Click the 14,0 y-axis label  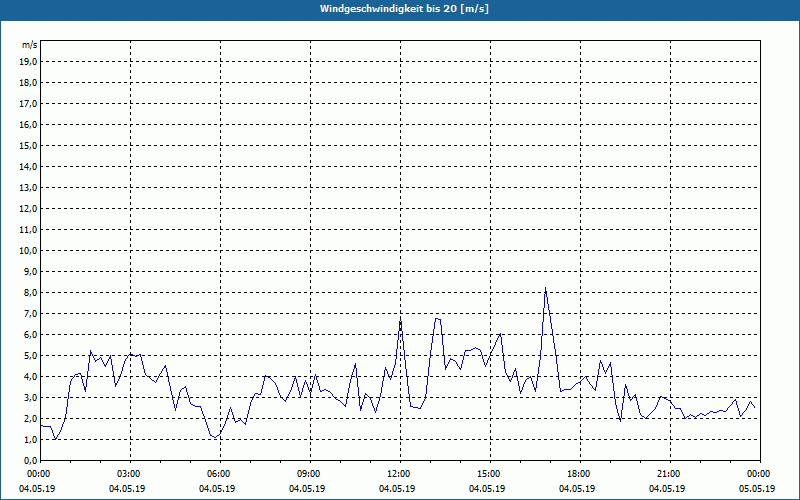pyautogui.click(x=29, y=166)
